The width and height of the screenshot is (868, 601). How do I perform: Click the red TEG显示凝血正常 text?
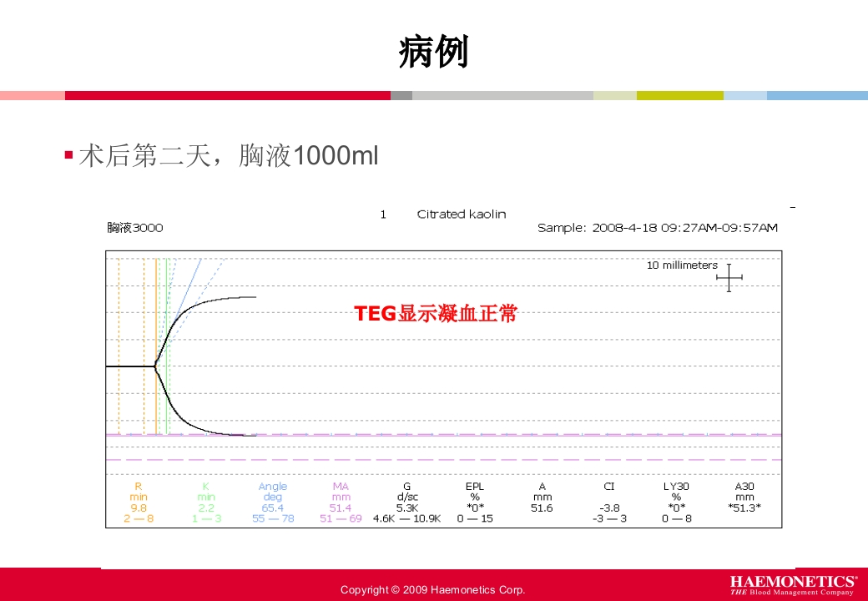(437, 316)
